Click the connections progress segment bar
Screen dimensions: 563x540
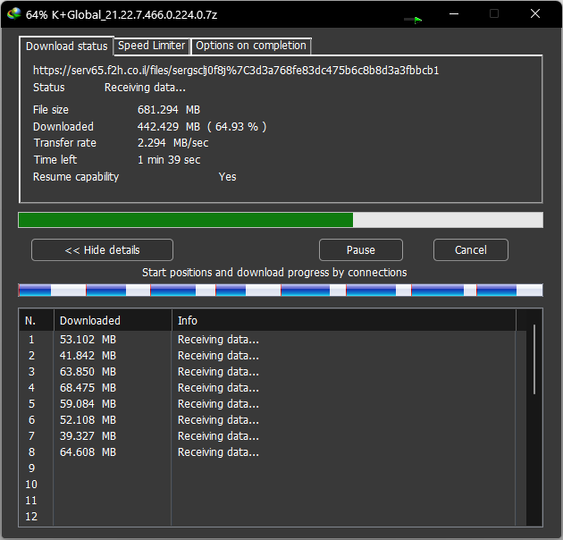coord(280,290)
